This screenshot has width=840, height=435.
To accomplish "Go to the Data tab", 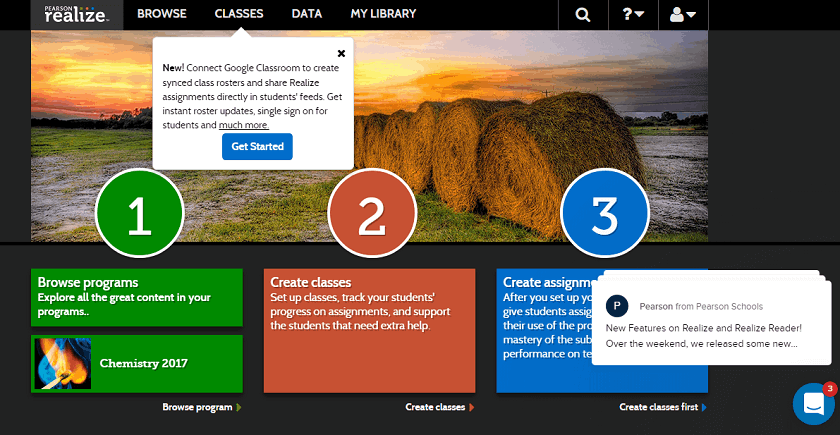I will [x=307, y=14].
